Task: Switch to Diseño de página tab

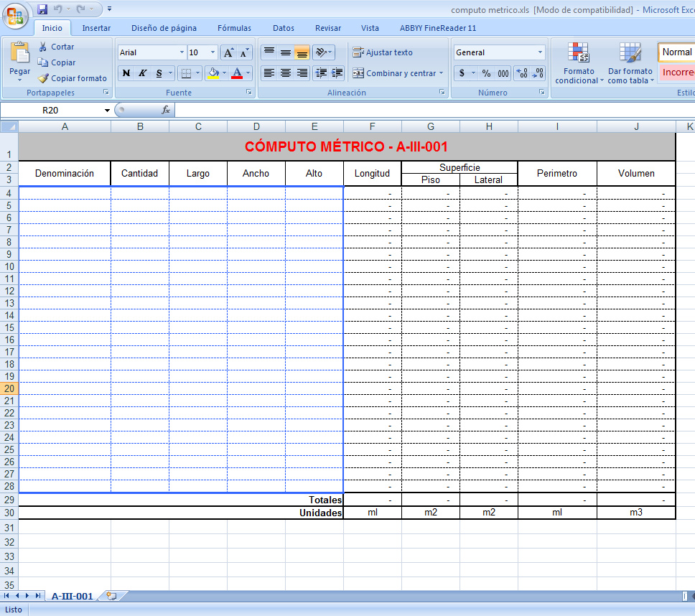Action: coord(164,28)
